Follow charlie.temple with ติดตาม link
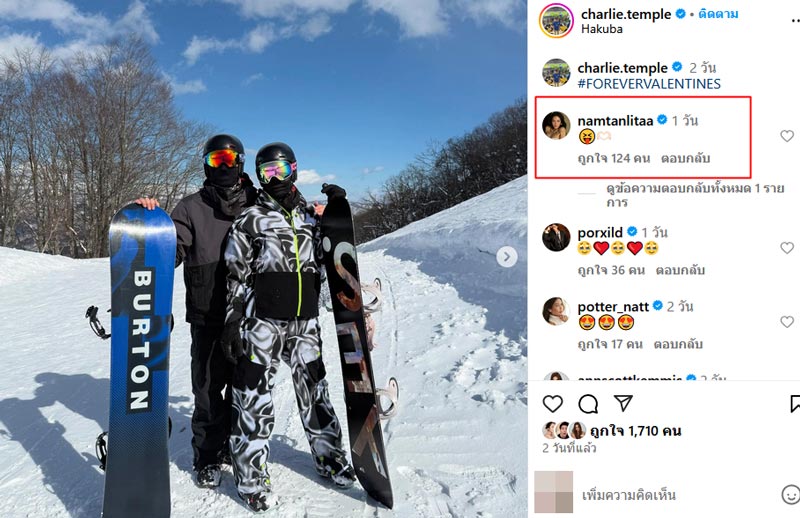 [718, 14]
